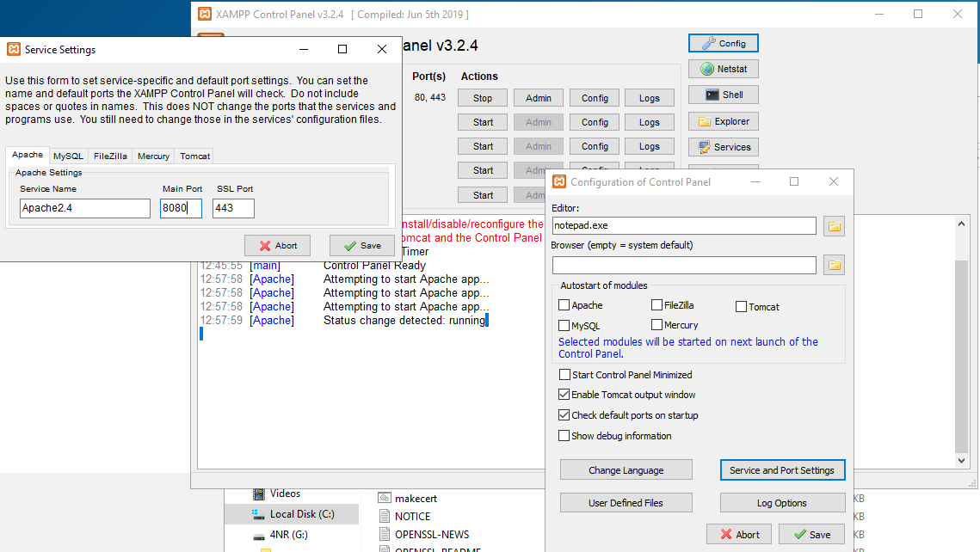Screen dimensions: 980x552
Task: Save the Service Settings
Action: pyautogui.click(x=362, y=245)
